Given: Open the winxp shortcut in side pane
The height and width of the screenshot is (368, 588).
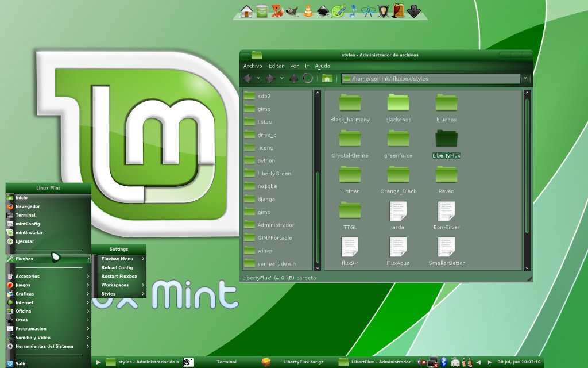Looking at the screenshot, I should (277, 251).
